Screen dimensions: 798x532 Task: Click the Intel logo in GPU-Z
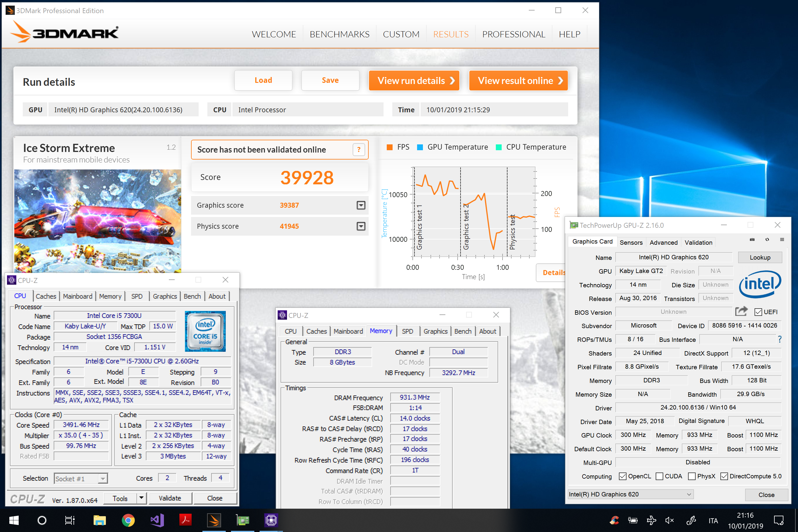tap(760, 284)
